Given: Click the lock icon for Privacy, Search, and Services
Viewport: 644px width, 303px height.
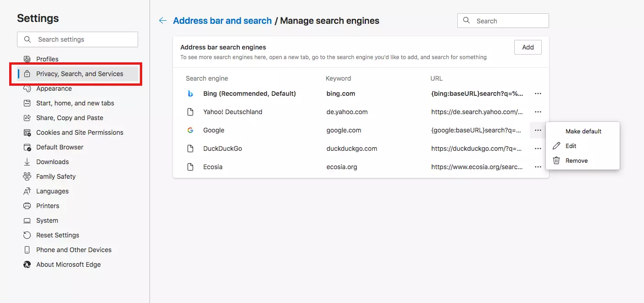Looking at the screenshot, I should click(x=27, y=74).
